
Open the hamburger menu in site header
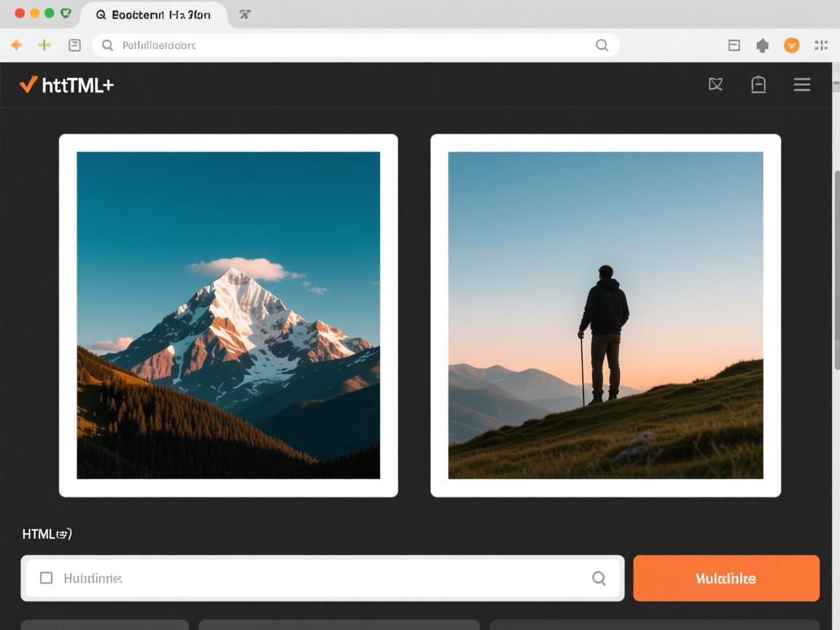(x=802, y=85)
